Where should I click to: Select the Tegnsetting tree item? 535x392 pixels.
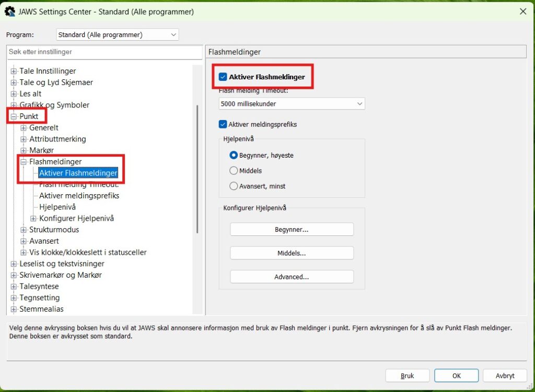pos(39,298)
